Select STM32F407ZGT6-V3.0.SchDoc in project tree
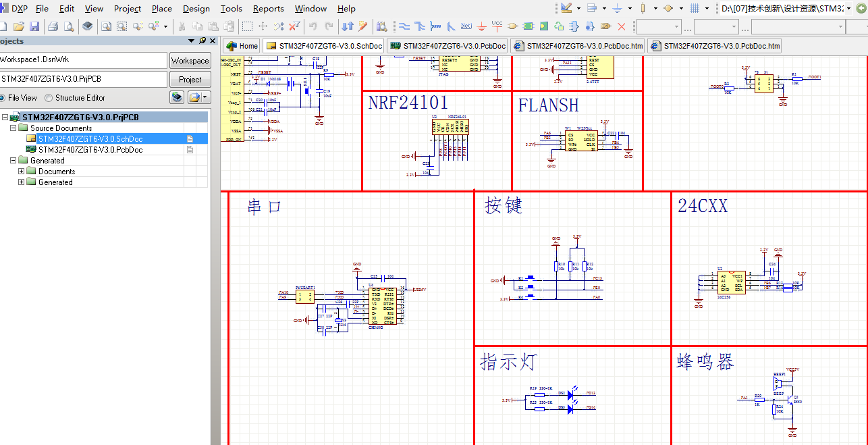This screenshot has height=445, width=868. [90, 138]
